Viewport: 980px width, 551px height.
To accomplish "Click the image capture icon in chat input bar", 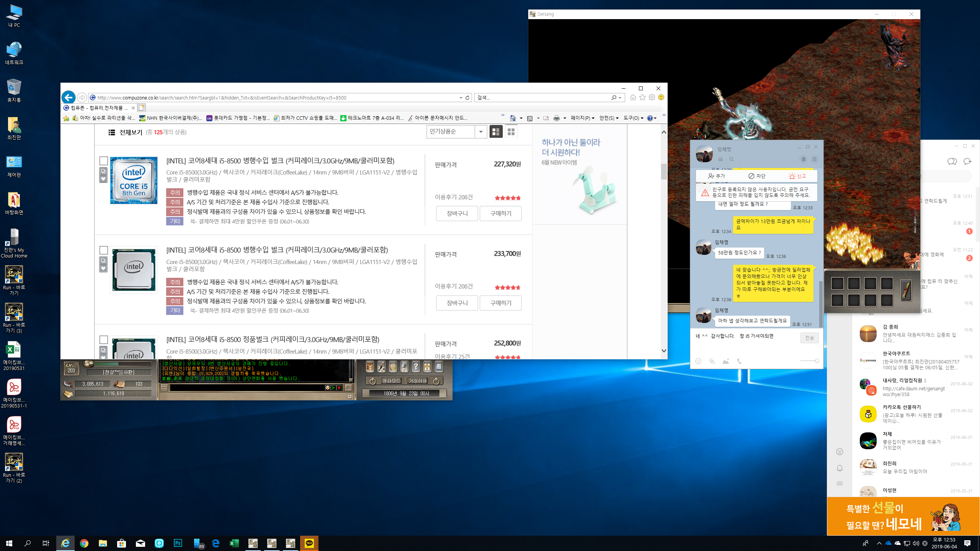I will (x=726, y=361).
